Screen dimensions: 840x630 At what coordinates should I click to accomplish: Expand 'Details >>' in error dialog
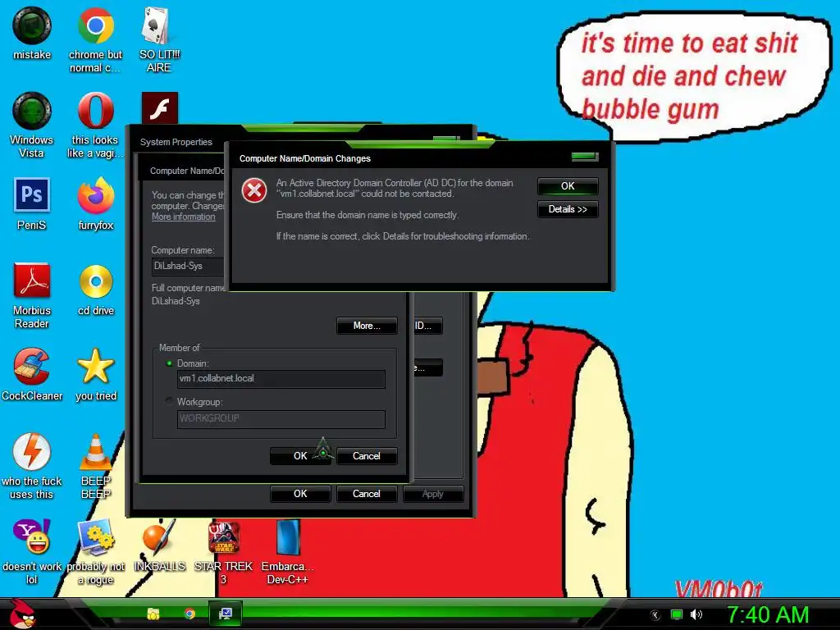pyautogui.click(x=568, y=209)
